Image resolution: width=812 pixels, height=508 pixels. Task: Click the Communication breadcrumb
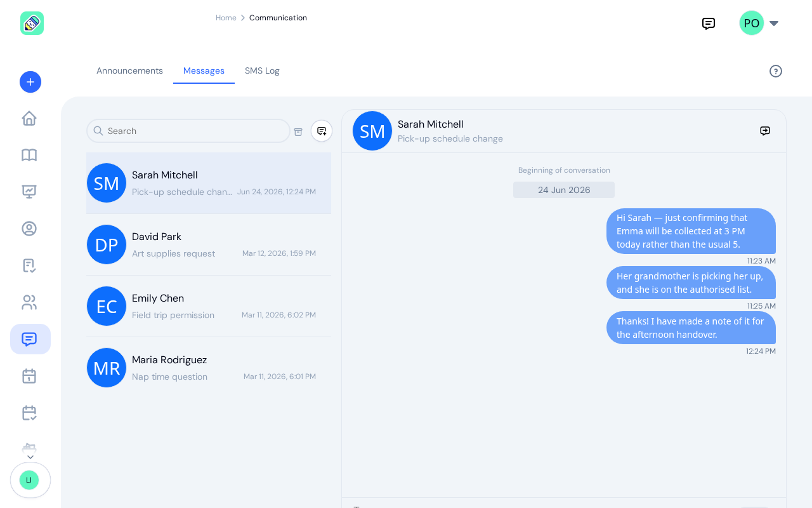pyautogui.click(x=278, y=18)
